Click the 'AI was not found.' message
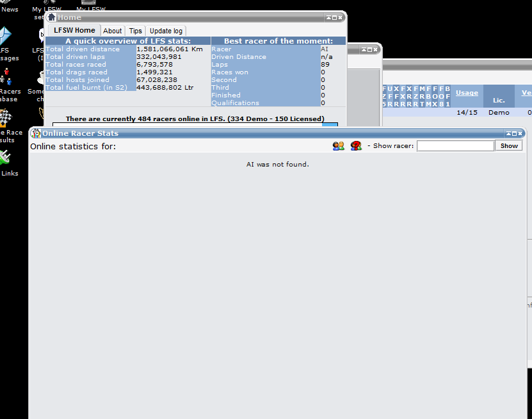The height and width of the screenshot is (419, 532). click(x=278, y=165)
